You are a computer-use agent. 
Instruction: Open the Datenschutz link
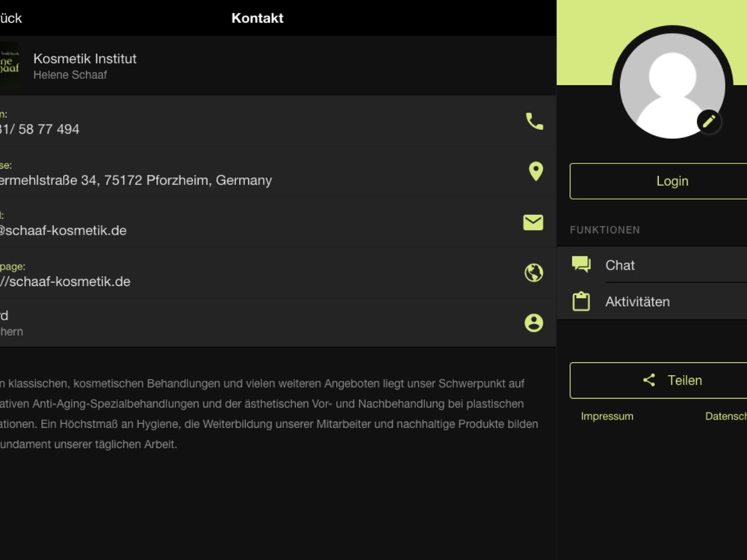(726, 416)
